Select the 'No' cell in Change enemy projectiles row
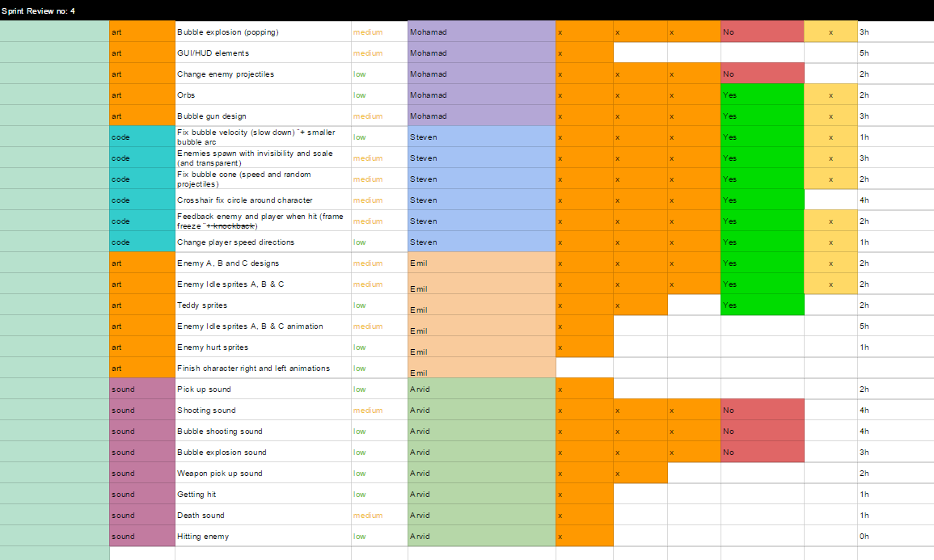 click(762, 74)
